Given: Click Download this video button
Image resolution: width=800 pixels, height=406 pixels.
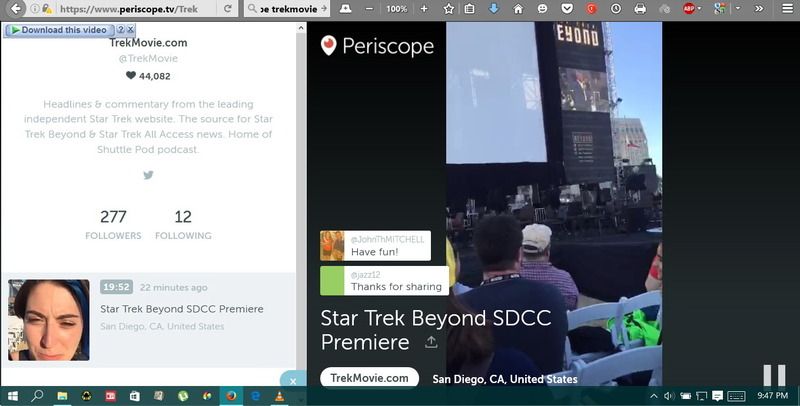Looking at the screenshot, I should [x=59, y=30].
